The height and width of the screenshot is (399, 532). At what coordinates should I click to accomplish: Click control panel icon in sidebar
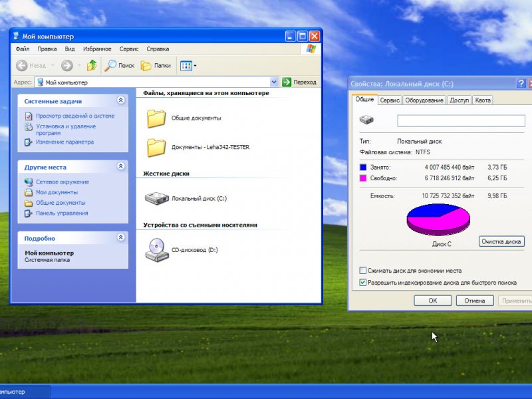tap(29, 213)
